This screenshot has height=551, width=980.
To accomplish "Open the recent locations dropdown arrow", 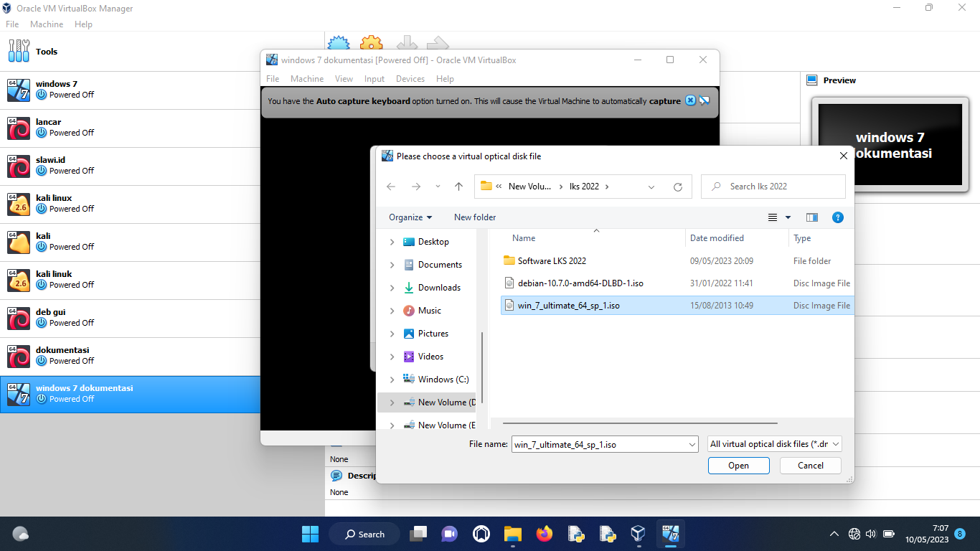I will (x=438, y=187).
